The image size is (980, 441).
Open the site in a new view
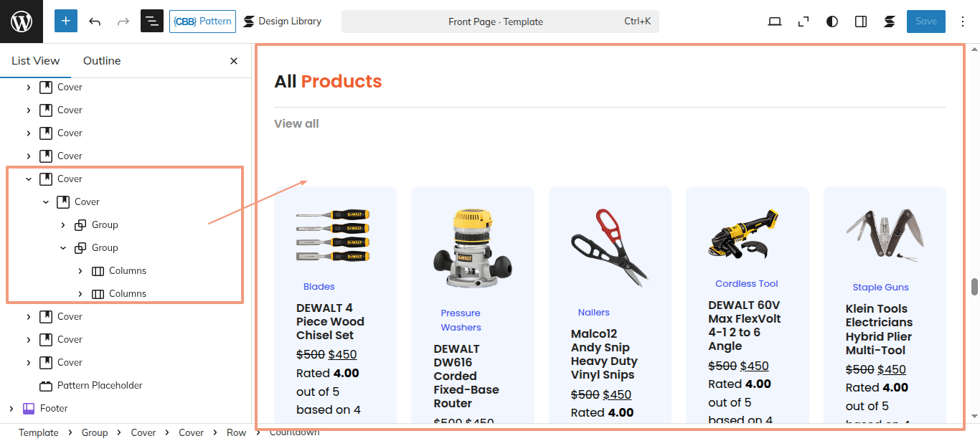coord(804,22)
